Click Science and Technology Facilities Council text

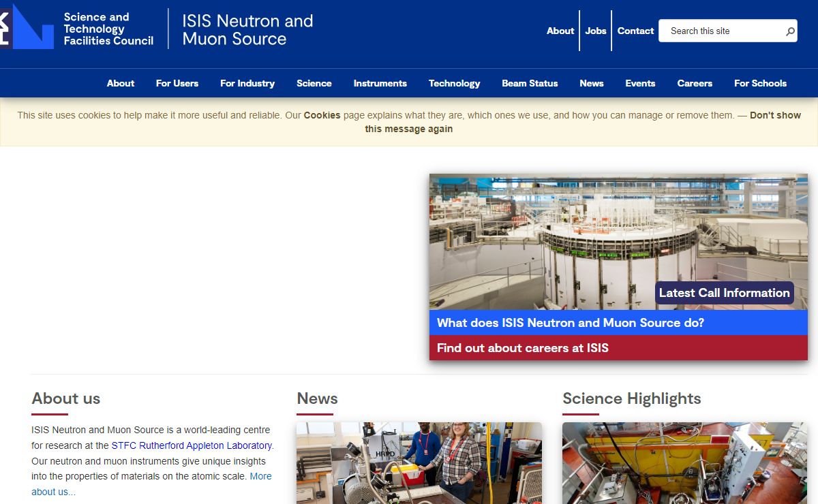(x=108, y=29)
